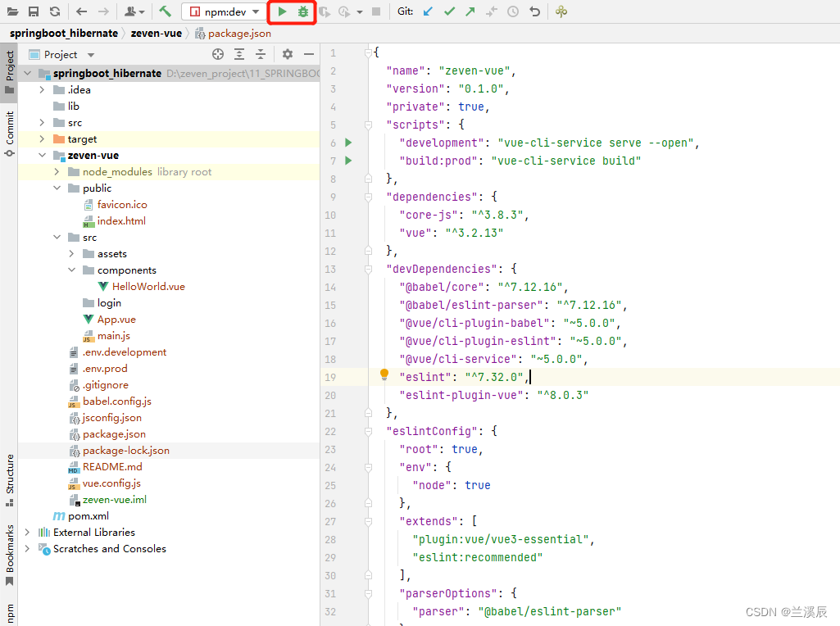Open Git history clock icon
Screen dimensions: 840x626
513,11
